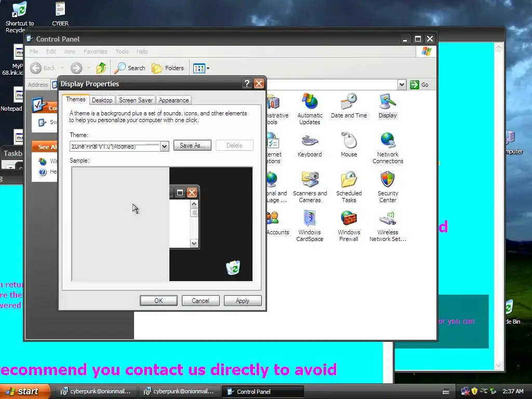Open the Keyboard settings icon
Image resolution: width=532 pixels, height=399 pixels.
pyautogui.click(x=310, y=145)
